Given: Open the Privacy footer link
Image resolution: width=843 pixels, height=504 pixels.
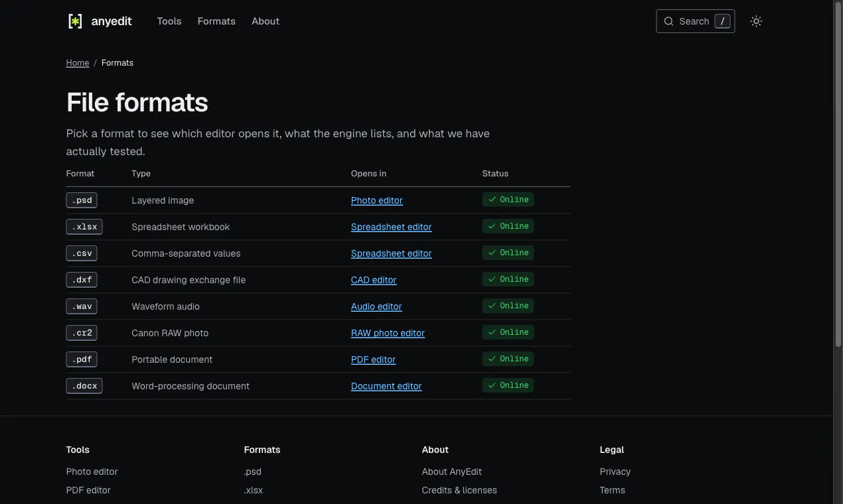Looking at the screenshot, I should (615, 472).
